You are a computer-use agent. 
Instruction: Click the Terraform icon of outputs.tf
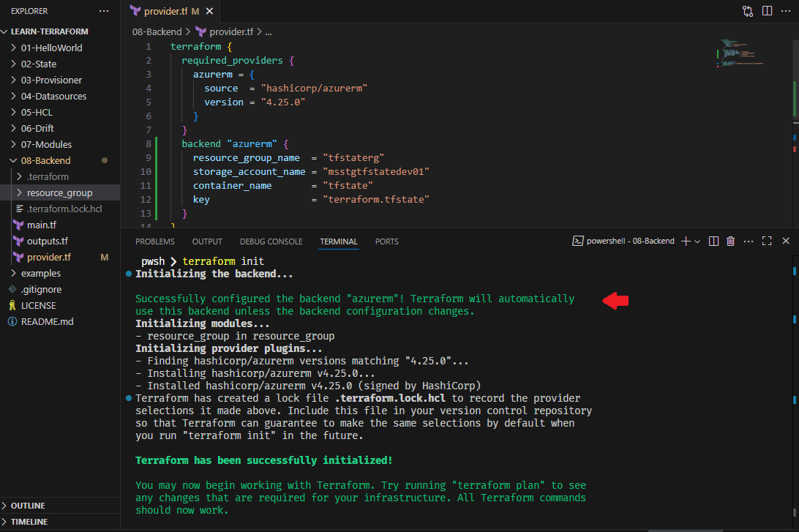coord(18,241)
